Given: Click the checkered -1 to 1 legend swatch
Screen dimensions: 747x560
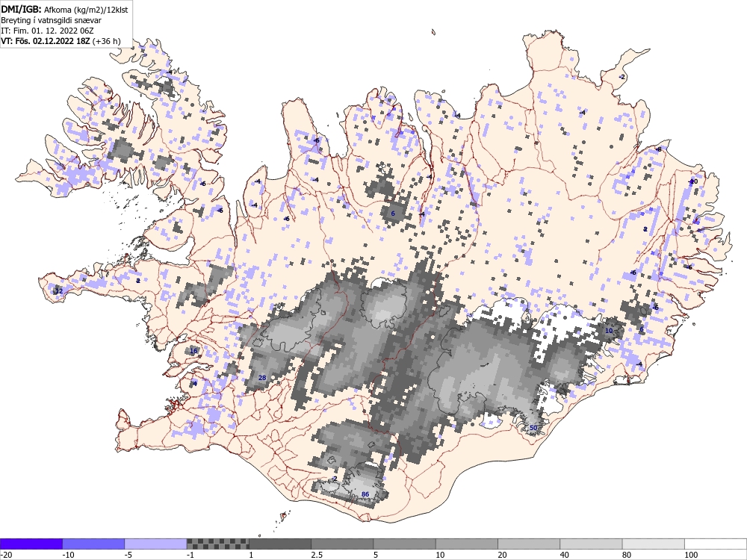Looking at the screenshot, I should 217,544.
